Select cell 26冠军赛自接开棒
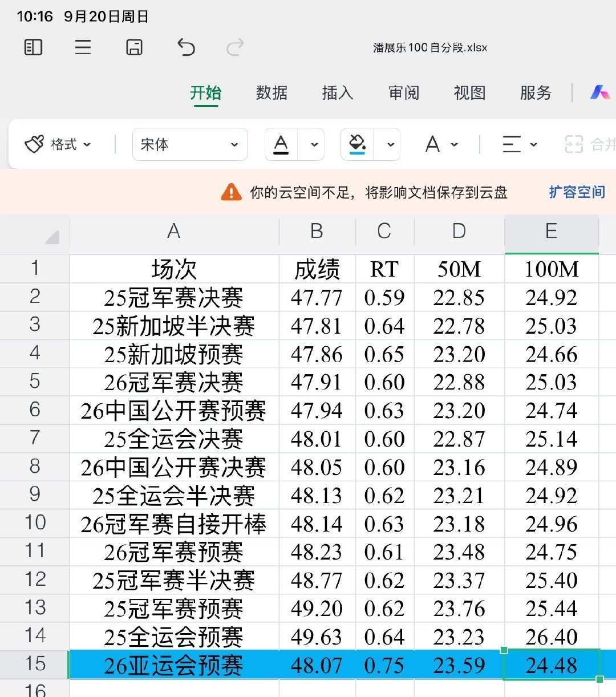Viewport: 616px width, 697px height. coord(174,524)
